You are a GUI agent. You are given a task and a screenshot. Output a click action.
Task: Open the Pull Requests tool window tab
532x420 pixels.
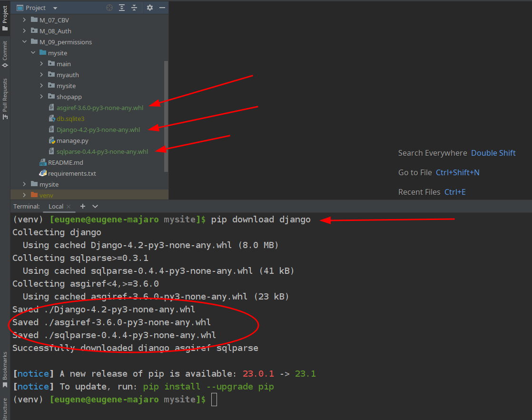point(5,99)
